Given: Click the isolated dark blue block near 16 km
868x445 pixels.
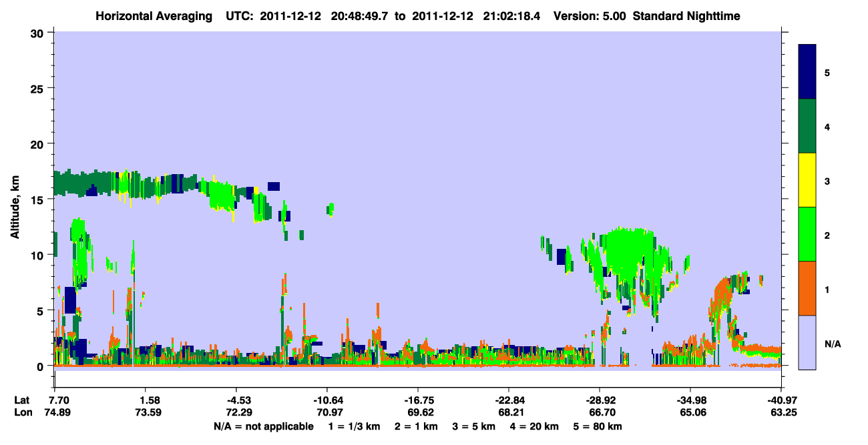Looking at the screenshot, I should point(274,186).
